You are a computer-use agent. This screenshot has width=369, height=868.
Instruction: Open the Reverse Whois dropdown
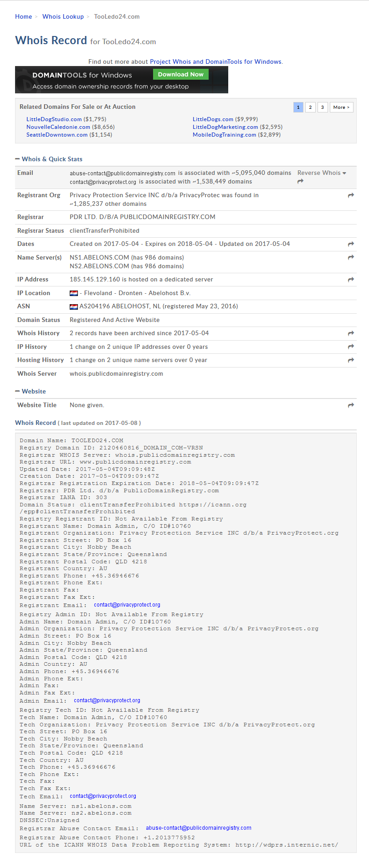tap(322, 173)
